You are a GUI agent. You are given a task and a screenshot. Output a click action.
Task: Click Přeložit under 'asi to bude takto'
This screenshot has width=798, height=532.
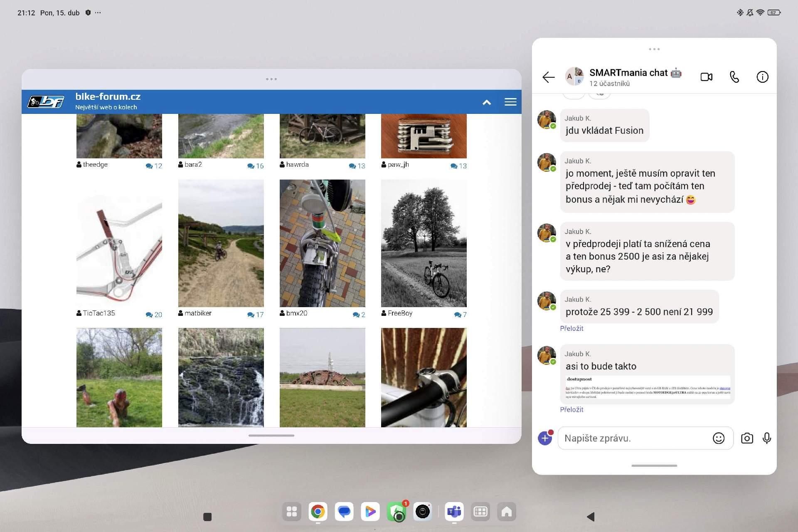coord(571,409)
